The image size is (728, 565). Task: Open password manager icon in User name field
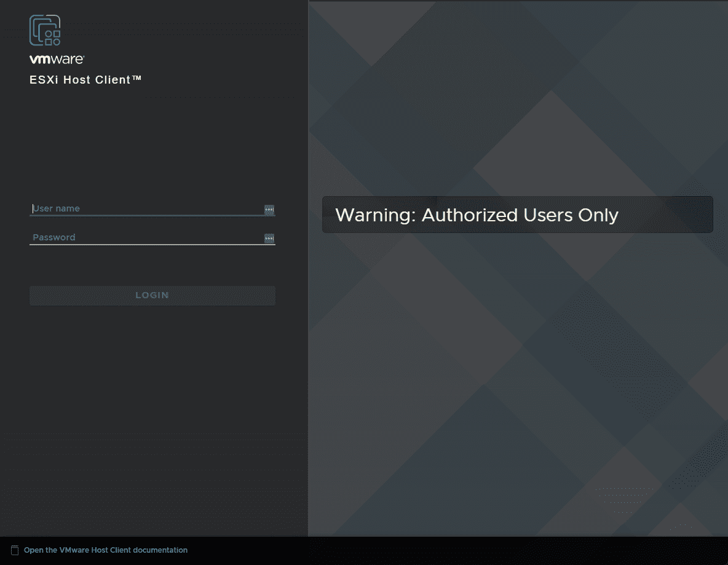pos(269,210)
